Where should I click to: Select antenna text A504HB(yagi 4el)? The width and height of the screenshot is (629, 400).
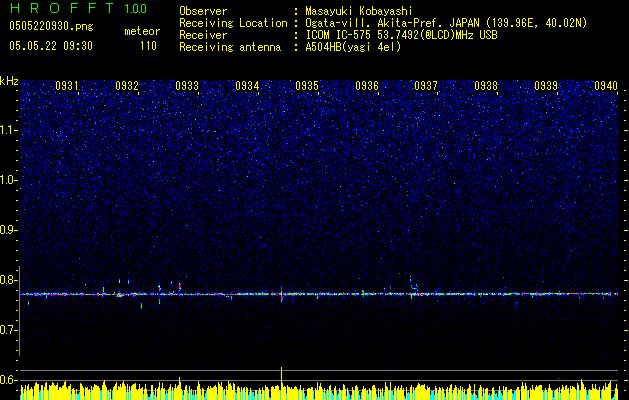(353, 47)
